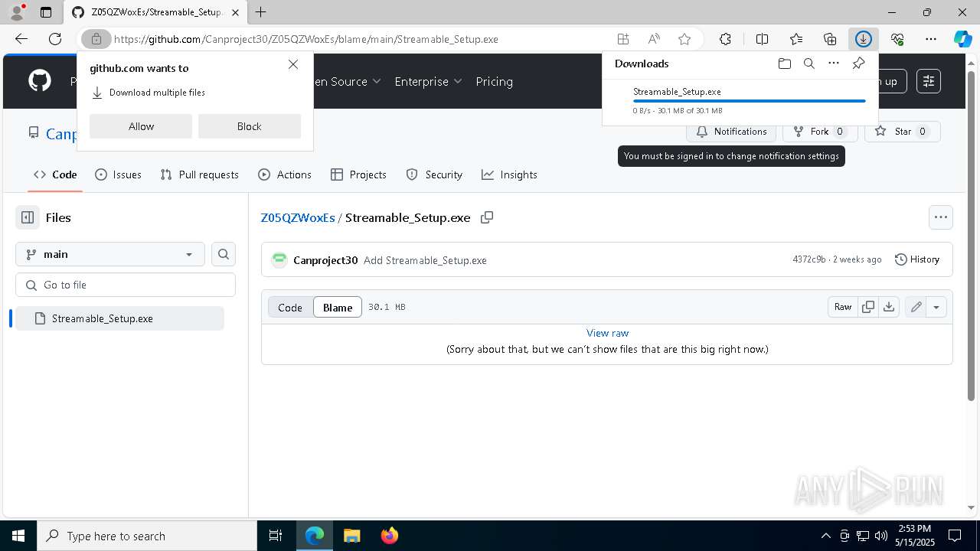The height and width of the screenshot is (551, 980).
Task: Close the download permission popup
Action: tap(293, 64)
